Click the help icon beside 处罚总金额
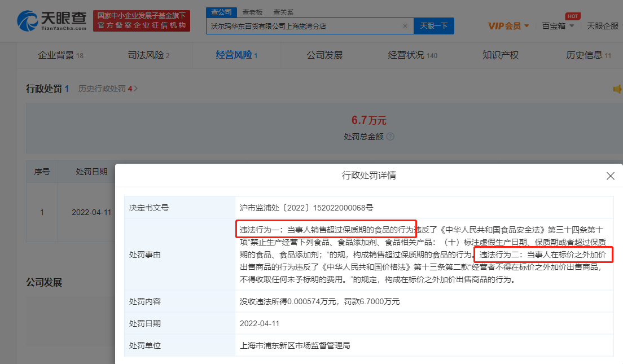The image size is (623, 364). point(391,137)
